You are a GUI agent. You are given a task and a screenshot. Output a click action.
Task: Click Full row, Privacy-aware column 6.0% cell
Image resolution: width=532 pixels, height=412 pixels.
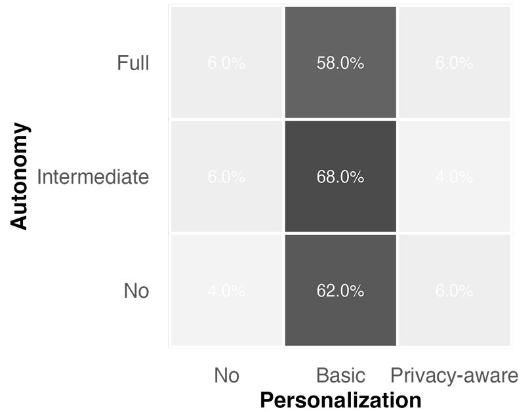(x=454, y=63)
